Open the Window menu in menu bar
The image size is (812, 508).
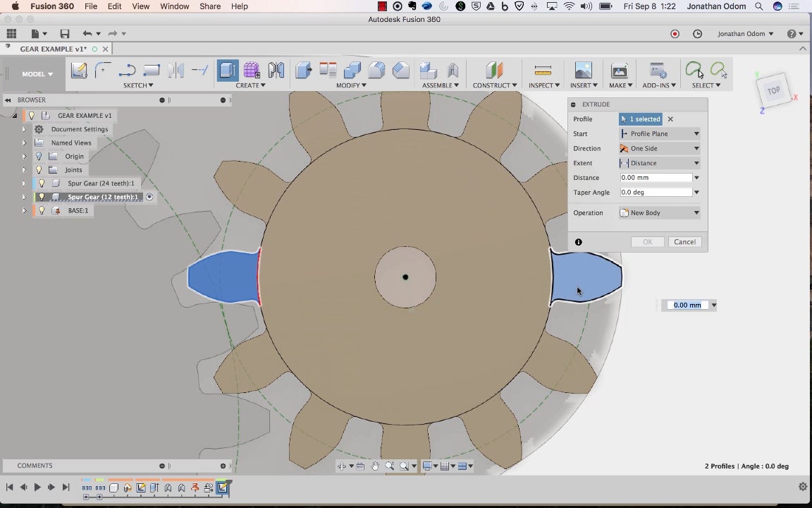(174, 6)
